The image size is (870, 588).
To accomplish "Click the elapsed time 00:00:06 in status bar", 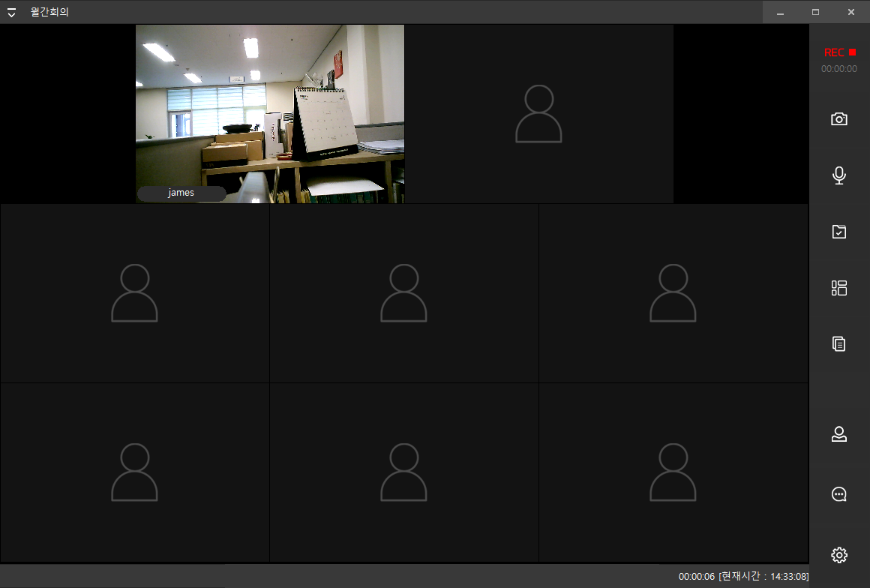I will (696, 577).
